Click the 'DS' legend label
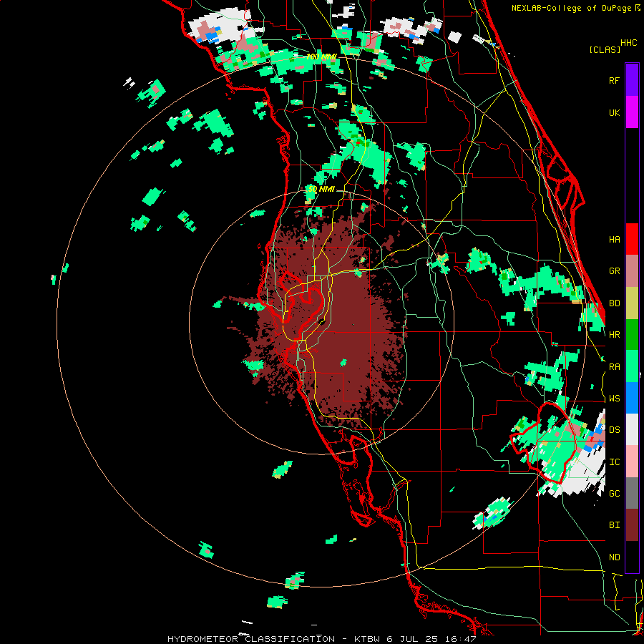 click(614, 430)
